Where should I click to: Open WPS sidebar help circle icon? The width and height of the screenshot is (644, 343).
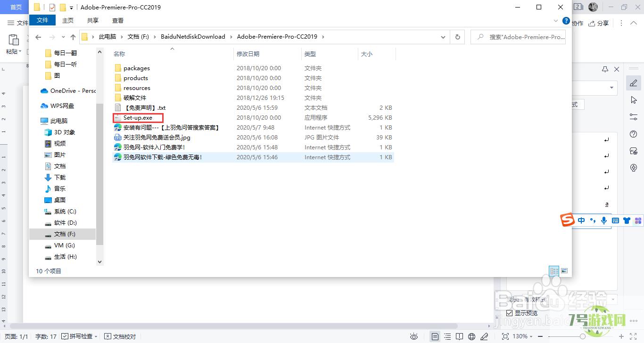point(634,134)
